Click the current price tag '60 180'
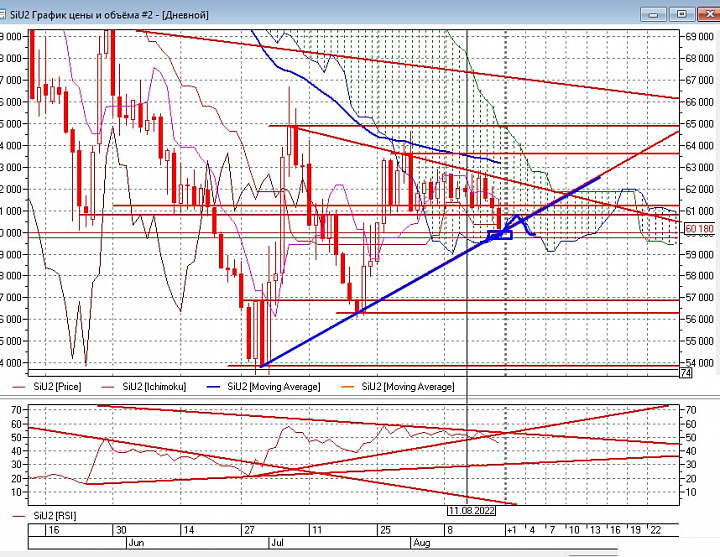Viewport: 720px width, 557px height. [x=700, y=229]
